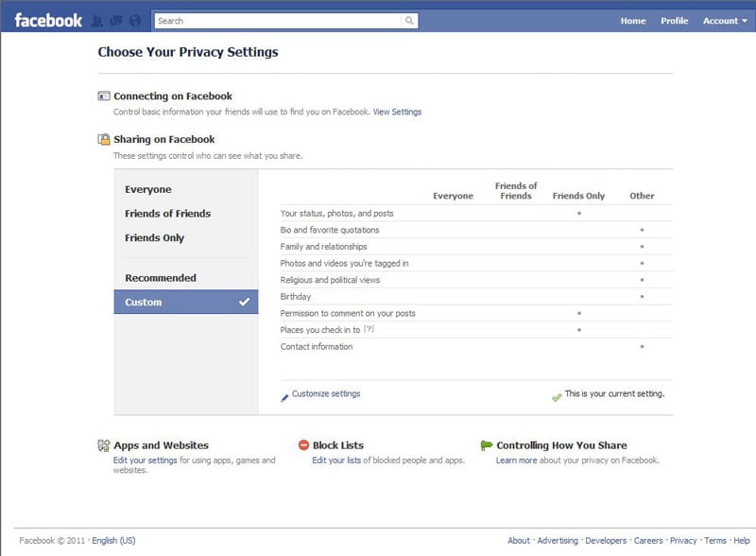Go to Home in the top bar
Image resolution: width=756 pixels, height=556 pixels.
click(x=633, y=21)
